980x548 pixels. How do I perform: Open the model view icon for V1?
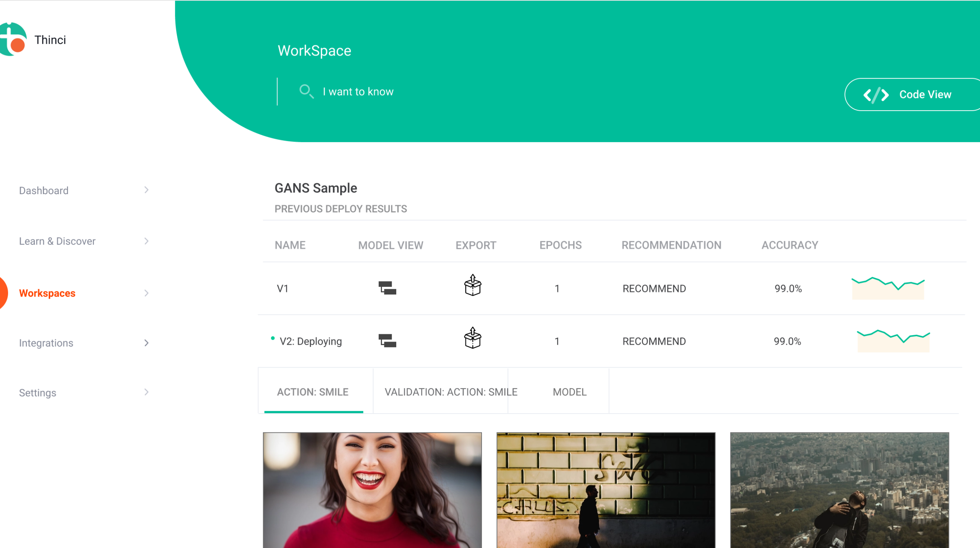(387, 288)
